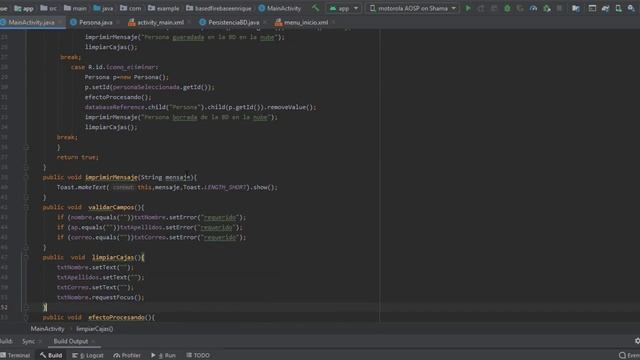Screen dimensions: 640x360
Task: Click the Apply Changes and Restart Activity icon
Action: 481,8
